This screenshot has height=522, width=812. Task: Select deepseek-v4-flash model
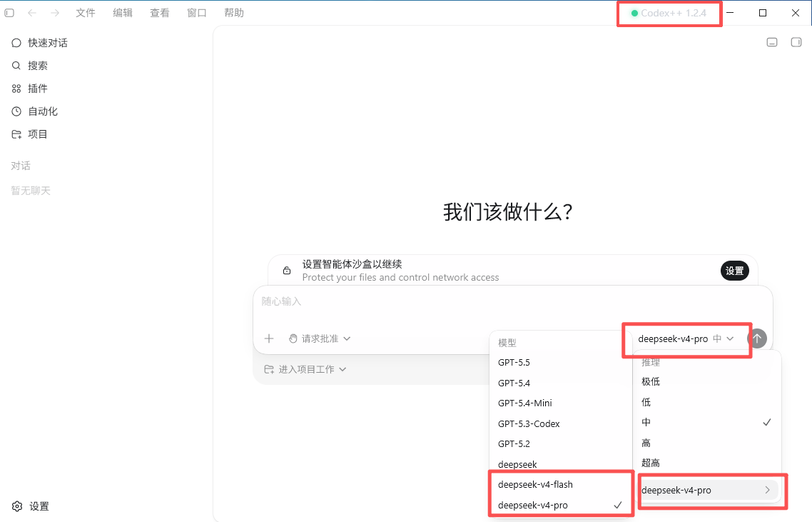560,485
